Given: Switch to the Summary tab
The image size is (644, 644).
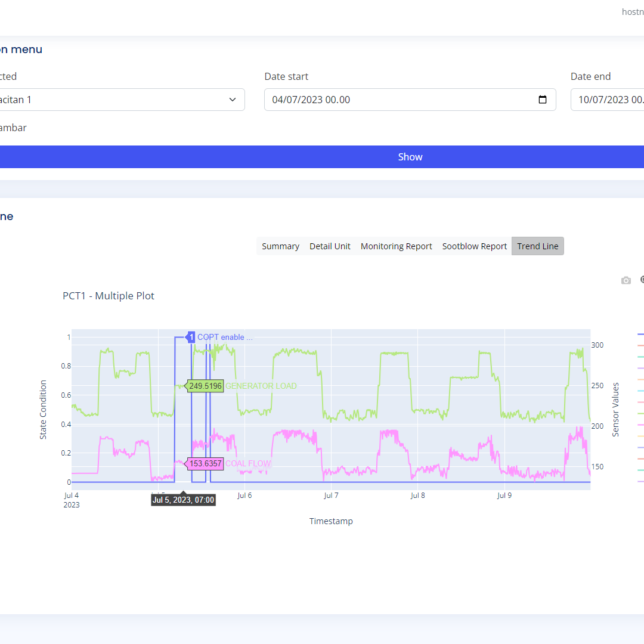Looking at the screenshot, I should [x=280, y=246].
